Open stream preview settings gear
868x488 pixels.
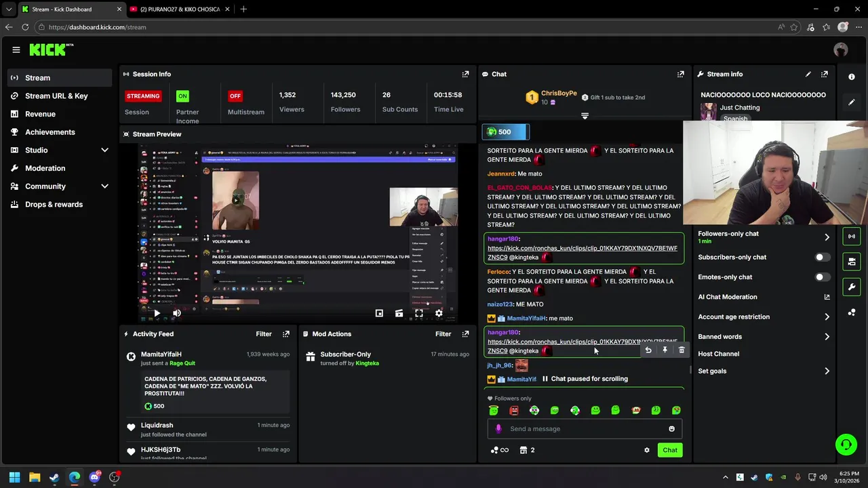pos(439,313)
